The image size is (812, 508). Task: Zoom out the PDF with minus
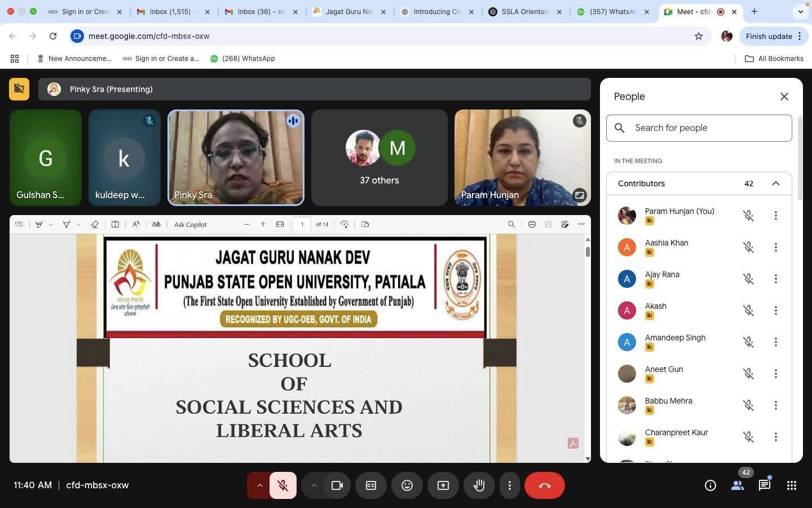tap(246, 224)
